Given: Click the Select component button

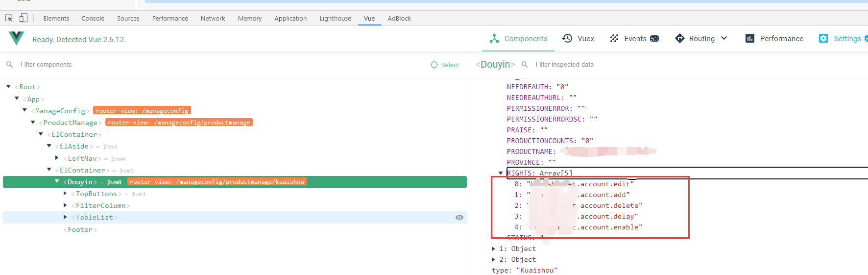Looking at the screenshot, I should pyautogui.click(x=445, y=65).
